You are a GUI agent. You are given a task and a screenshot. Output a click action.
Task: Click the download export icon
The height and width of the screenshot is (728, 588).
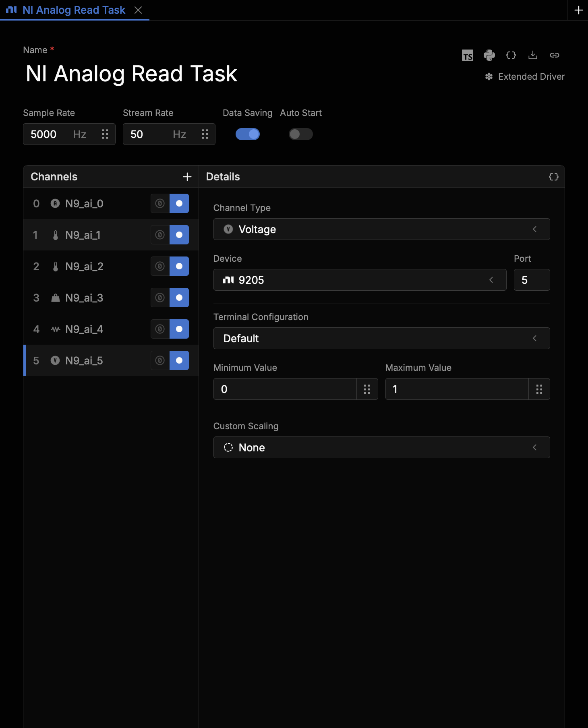533,55
